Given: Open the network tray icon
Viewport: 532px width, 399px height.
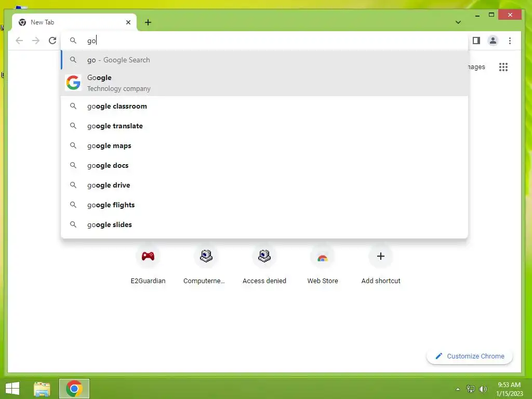Looking at the screenshot, I should click(471, 389).
